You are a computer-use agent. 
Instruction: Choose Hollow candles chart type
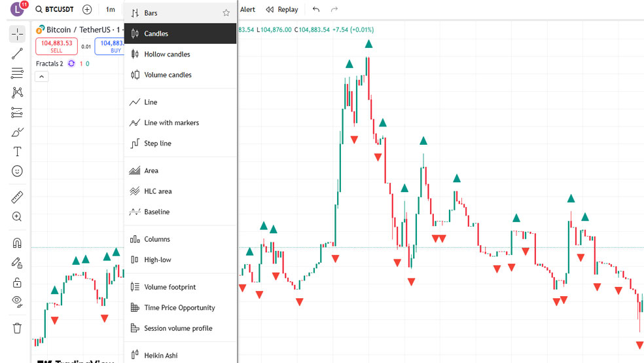(180, 54)
